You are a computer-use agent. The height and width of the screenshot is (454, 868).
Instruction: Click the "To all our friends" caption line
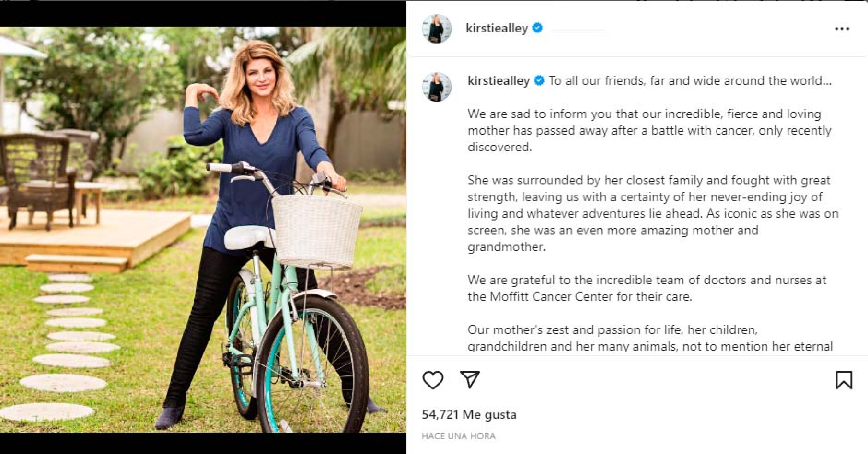click(x=690, y=81)
